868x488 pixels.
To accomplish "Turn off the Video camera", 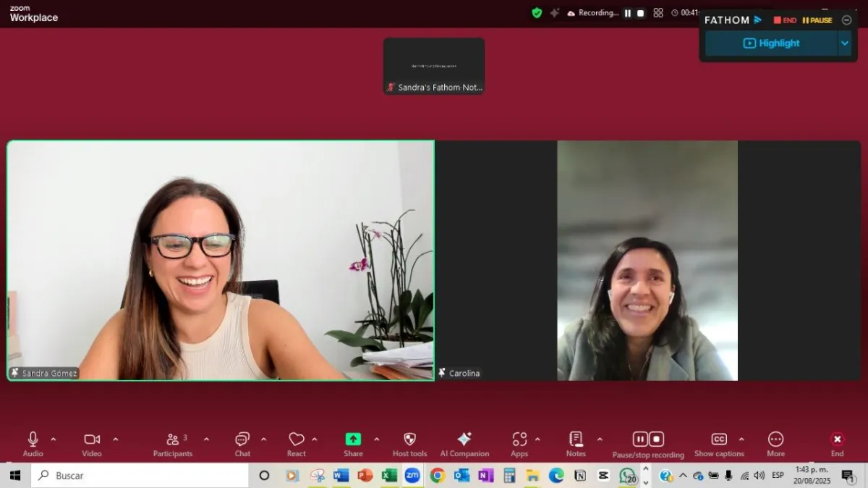I will [92, 439].
